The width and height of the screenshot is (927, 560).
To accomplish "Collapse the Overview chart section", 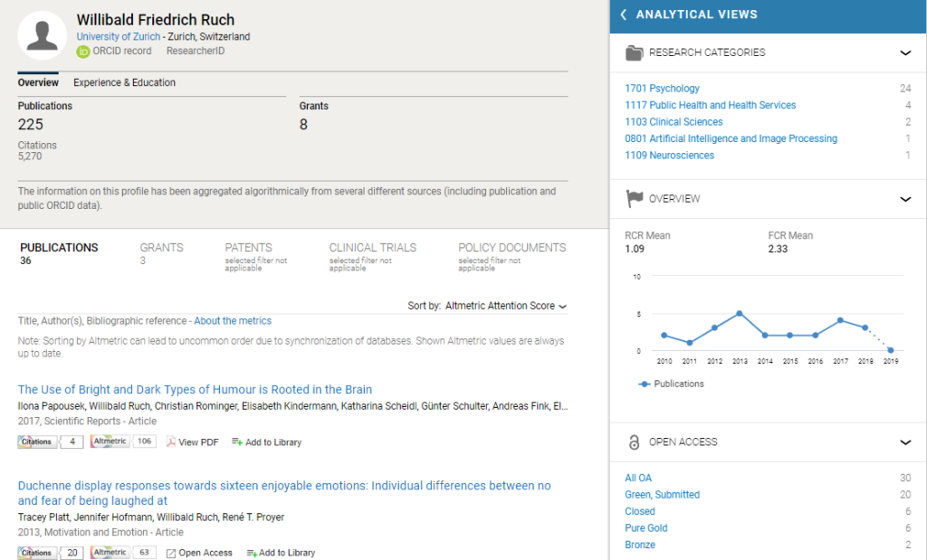I will click(x=905, y=199).
